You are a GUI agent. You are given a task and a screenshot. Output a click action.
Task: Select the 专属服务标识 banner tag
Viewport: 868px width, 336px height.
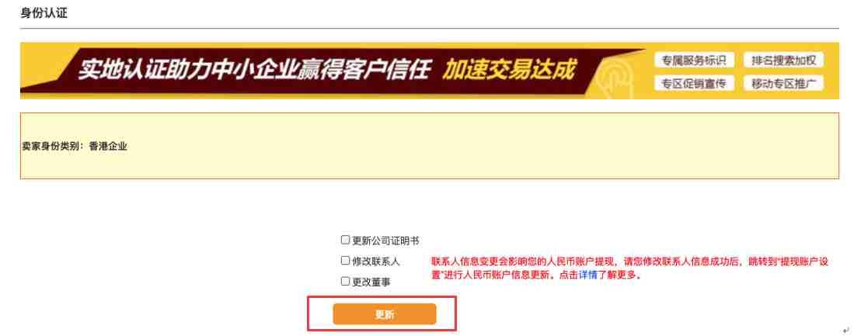point(694,61)
